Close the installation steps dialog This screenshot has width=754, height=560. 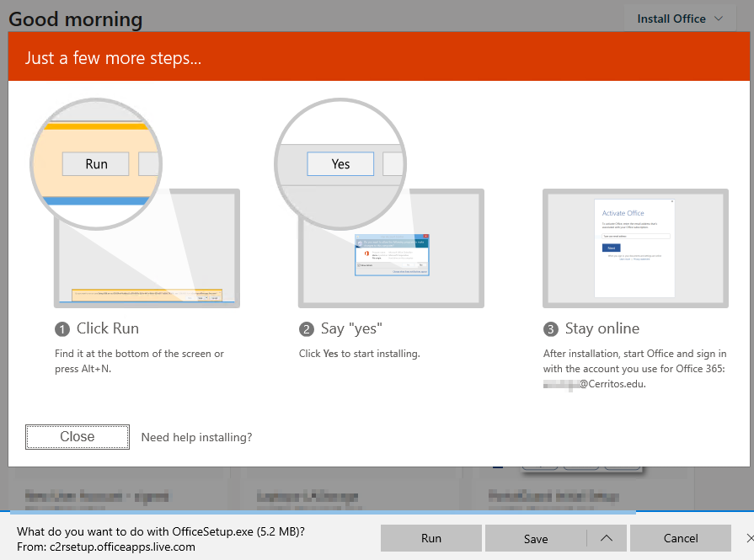point(78,437)
